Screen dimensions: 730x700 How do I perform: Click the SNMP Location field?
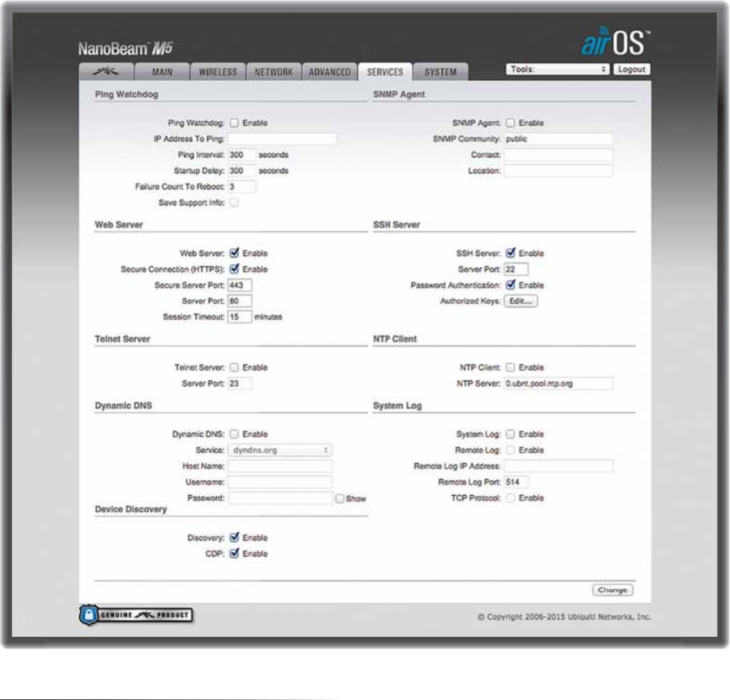coord(558,171)
